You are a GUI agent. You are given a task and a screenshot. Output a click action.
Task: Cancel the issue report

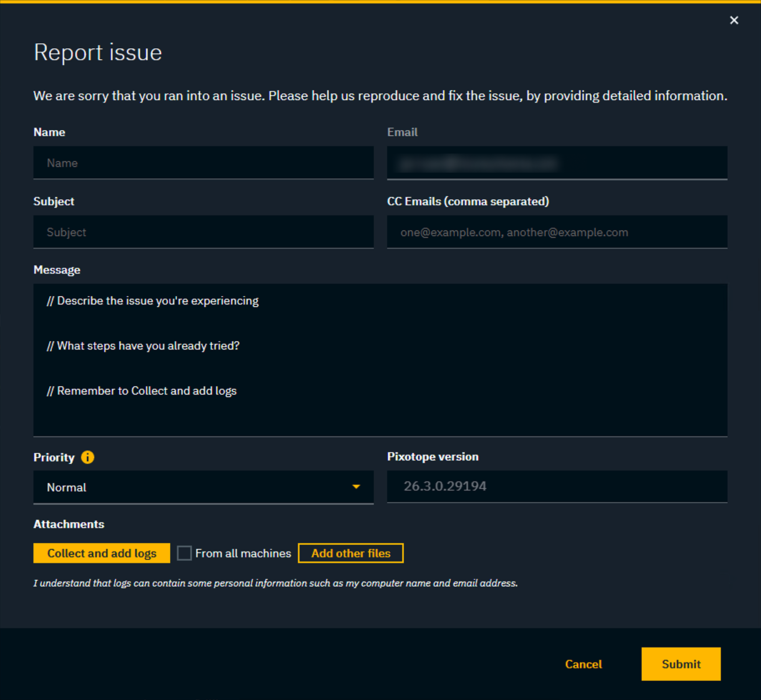[x=583, y=664]
